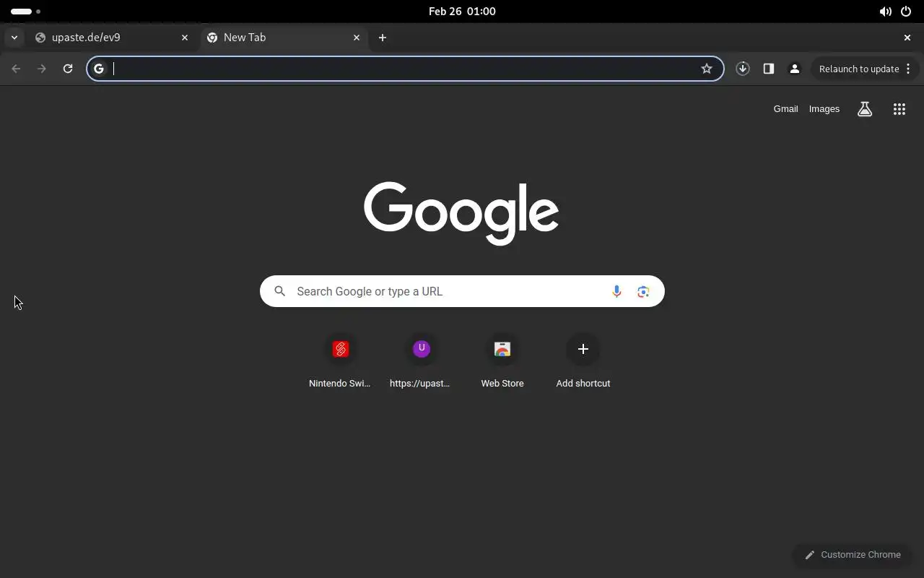Bookmark this tab with the star icon

(x=707, y=69)
